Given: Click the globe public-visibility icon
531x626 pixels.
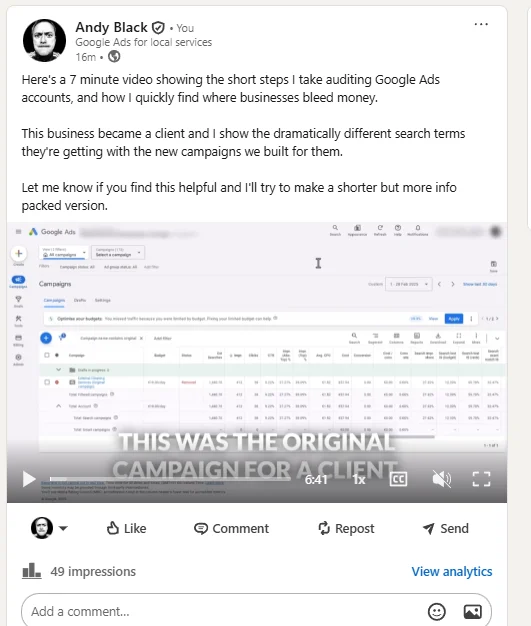Looking at the screenshot, I should (x=114, y=57).
